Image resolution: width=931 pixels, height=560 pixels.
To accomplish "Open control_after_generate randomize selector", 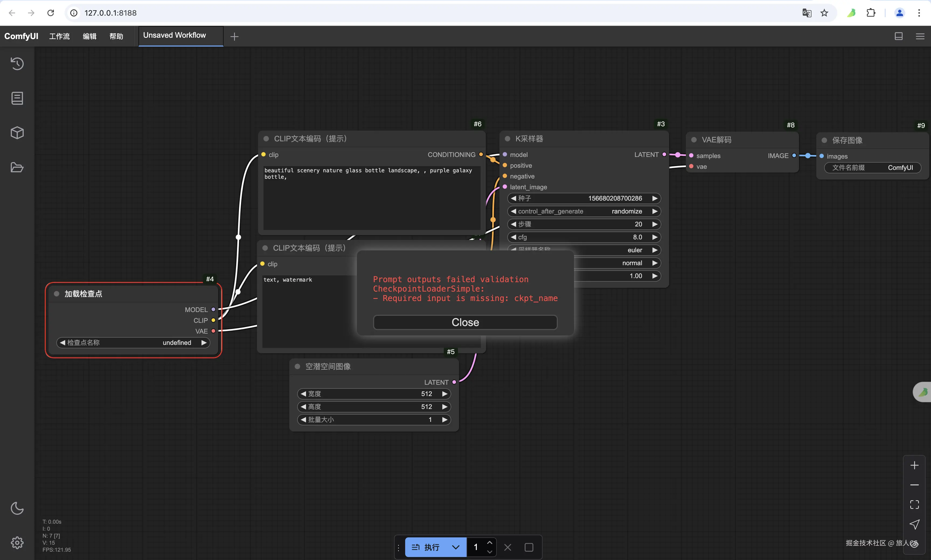I will 584,211.
